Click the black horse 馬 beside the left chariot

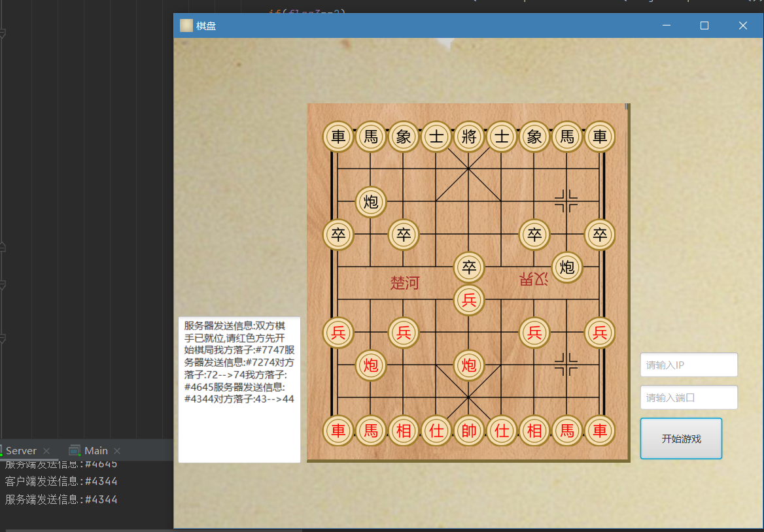pos(370,137)
